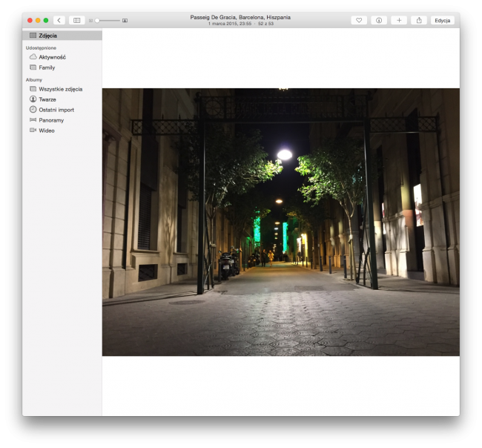
Task: Open the share menu icon
Action: (419, 20)
